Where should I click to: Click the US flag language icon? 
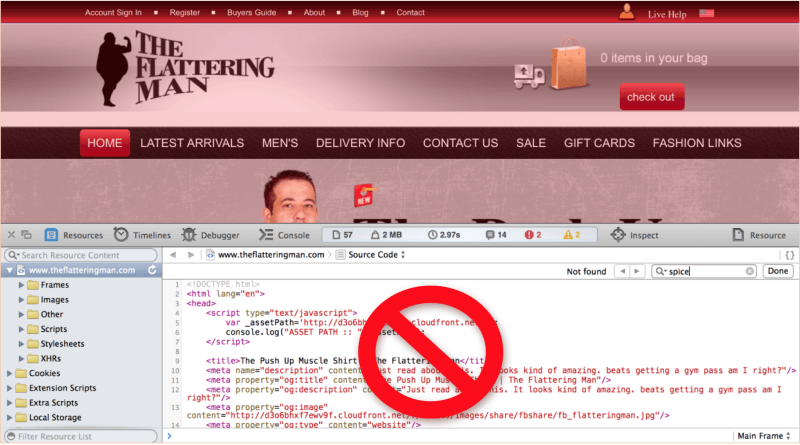click(x=707, y=14)
